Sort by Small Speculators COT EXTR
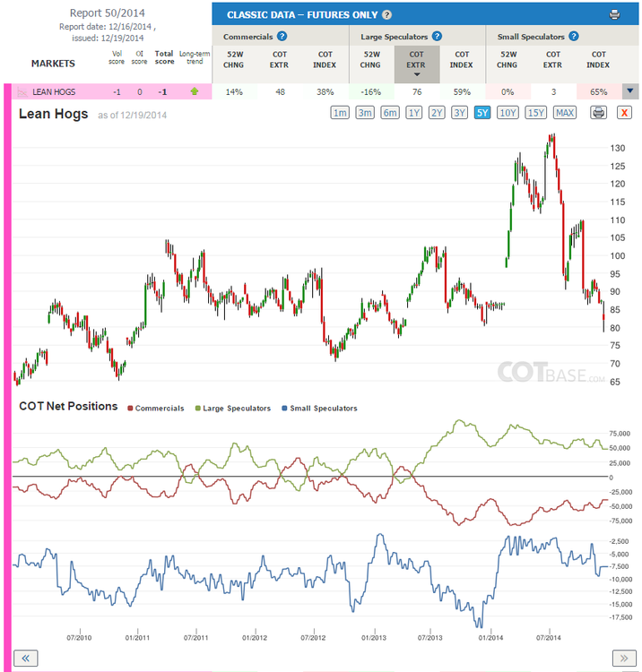Image resolution: width=642 pixels, height=672 pixels. (553, 59)
